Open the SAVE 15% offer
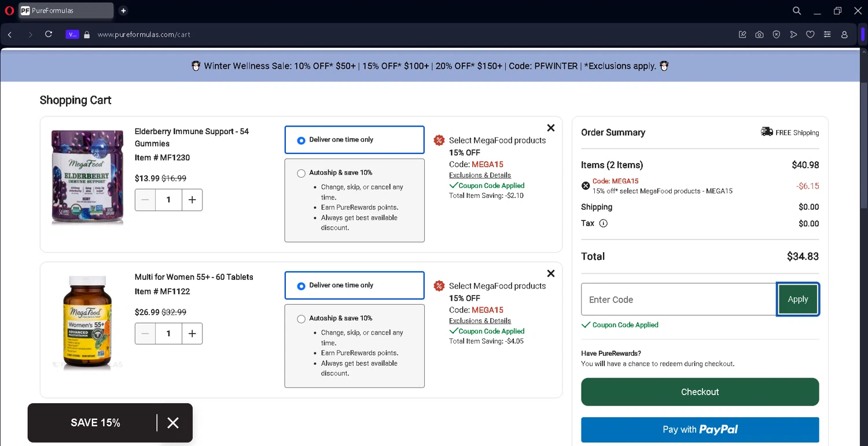The width and height of the screenshot is (868, 446). tap(95, 423)
